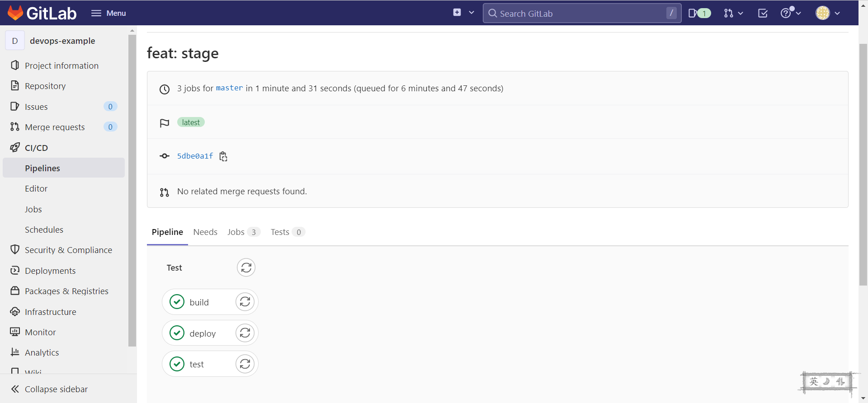868x403 pixels.
Task: Open the devops-example project link
Action: click(x=62, y=41)
